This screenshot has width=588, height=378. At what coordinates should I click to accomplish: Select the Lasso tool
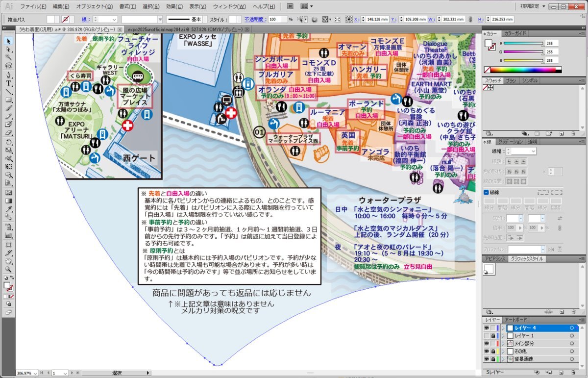tap(8, 66)
